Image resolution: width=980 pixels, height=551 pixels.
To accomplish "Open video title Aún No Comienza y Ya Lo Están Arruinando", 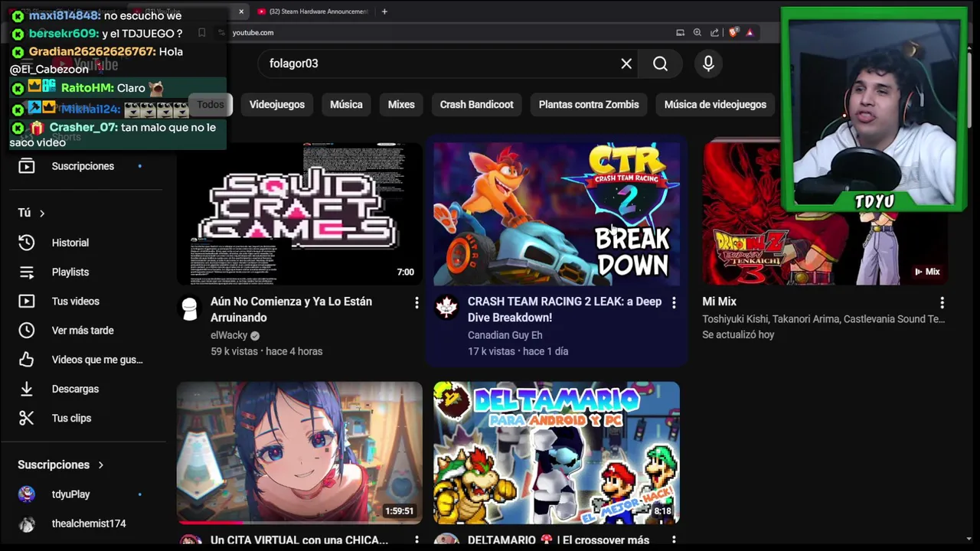I will 291,309.
